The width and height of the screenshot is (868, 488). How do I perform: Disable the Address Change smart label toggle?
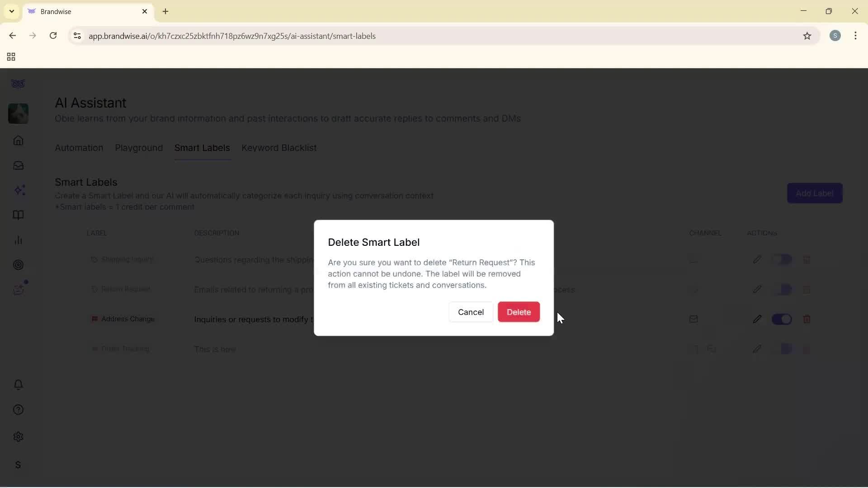coord(783,319)
